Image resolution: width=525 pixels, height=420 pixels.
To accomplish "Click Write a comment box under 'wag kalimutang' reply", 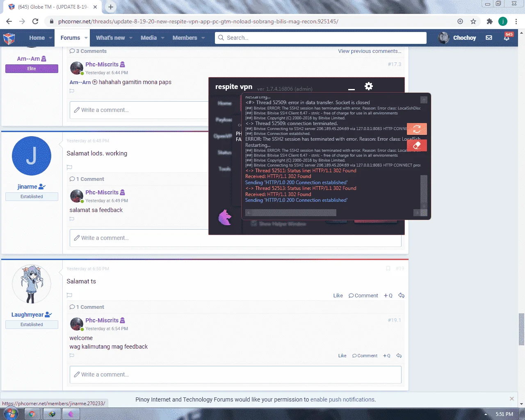I will point(235,374).
